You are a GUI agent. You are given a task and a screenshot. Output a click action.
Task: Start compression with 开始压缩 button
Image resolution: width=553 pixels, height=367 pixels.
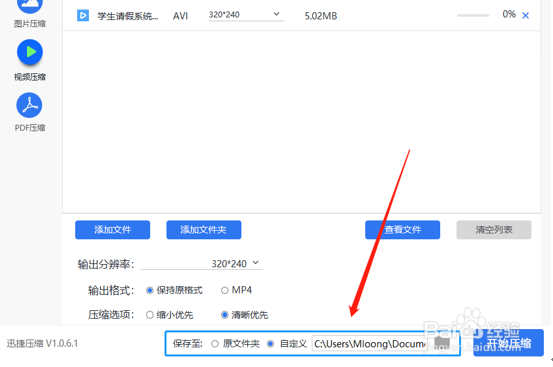point(508,343)
